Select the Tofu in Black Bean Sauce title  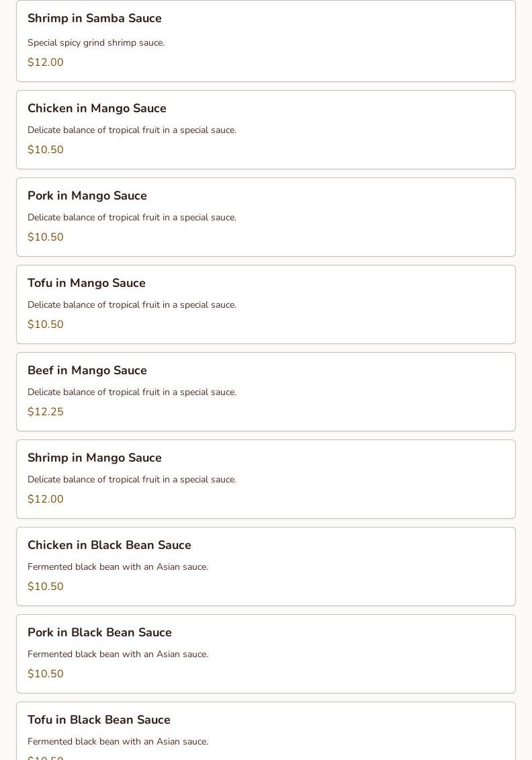tap(99, 720)
